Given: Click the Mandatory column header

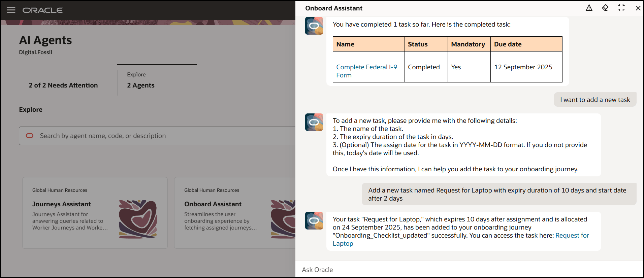Looking at the screenshot, I should coord(469,44).
